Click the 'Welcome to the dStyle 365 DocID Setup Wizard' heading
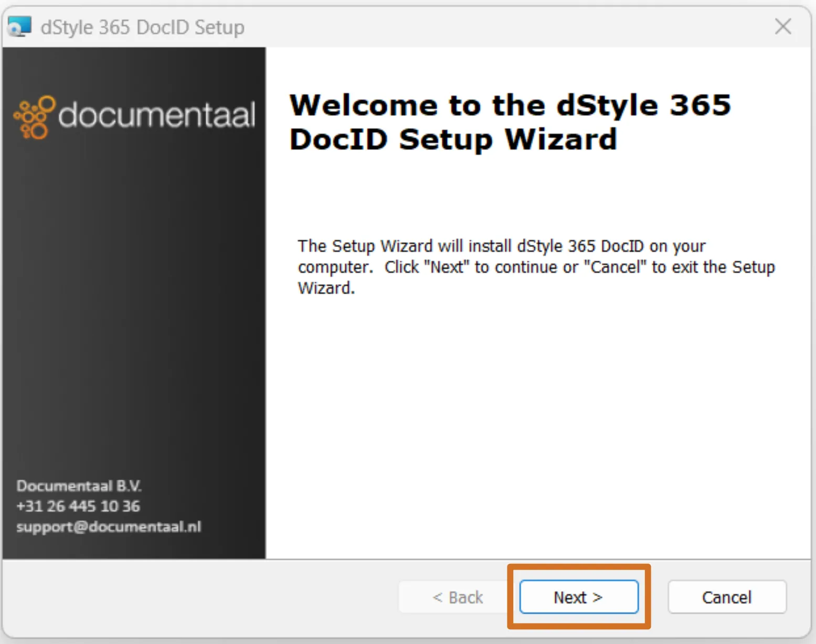Screen dimensions: 816x644 point(510,122)
